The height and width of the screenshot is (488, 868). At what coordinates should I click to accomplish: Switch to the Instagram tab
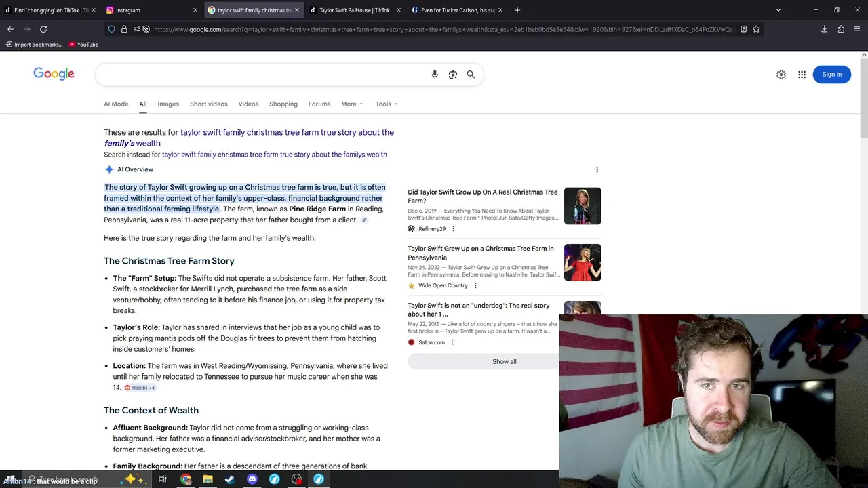[x=153, y=10]
